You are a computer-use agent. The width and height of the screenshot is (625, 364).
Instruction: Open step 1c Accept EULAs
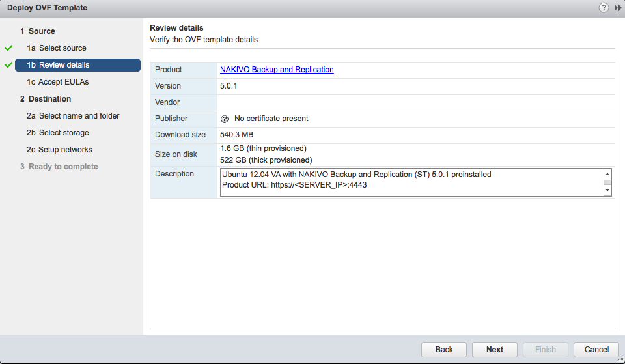pyautogui.click(x=58, y=82)
